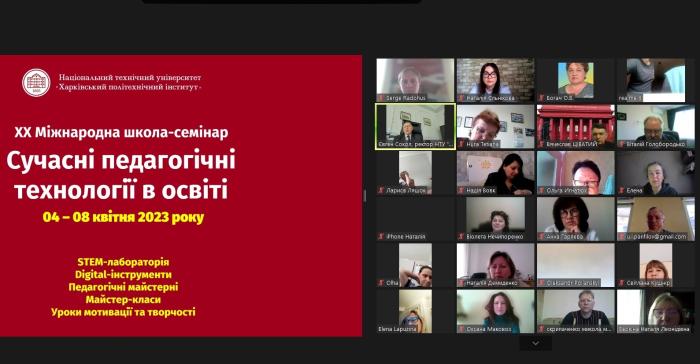Select the video tile of Наталя Єльнікова
This screenshot has height=364, width=700.
496,80
